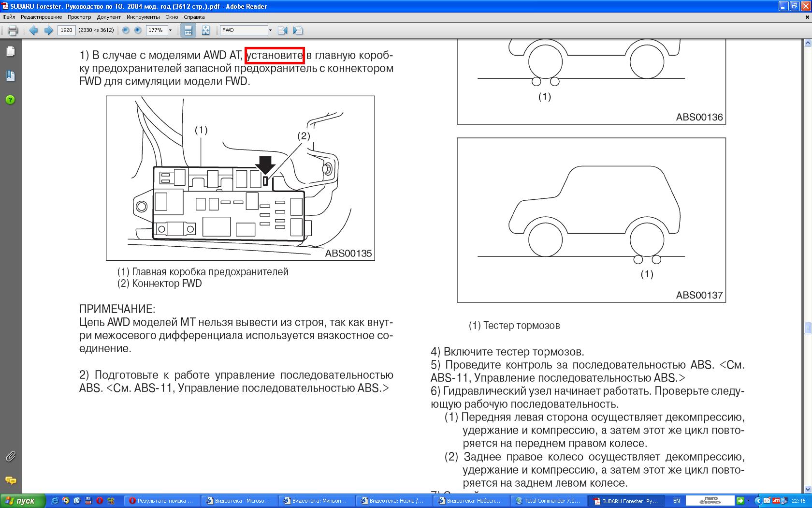Screen dimensions: 812x508
Task: Find next FWD search result
Action: coord(298,30)
